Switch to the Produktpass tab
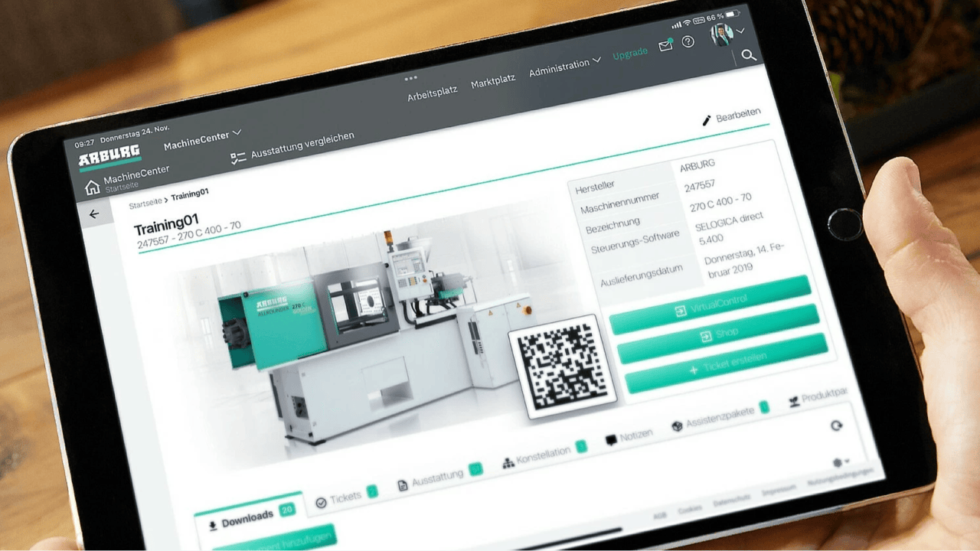The width and height of the screenshot is (980, 551). tap(818, 397)
